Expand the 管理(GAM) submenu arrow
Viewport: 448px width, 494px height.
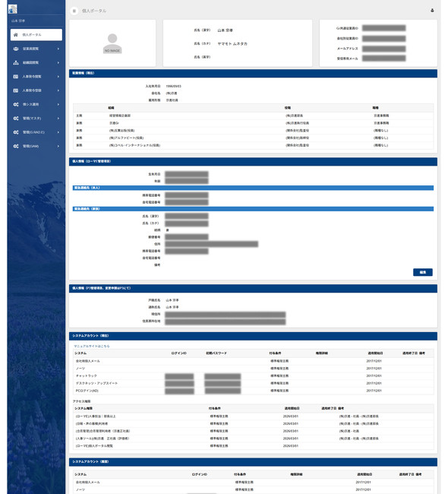tap(58, 146)
